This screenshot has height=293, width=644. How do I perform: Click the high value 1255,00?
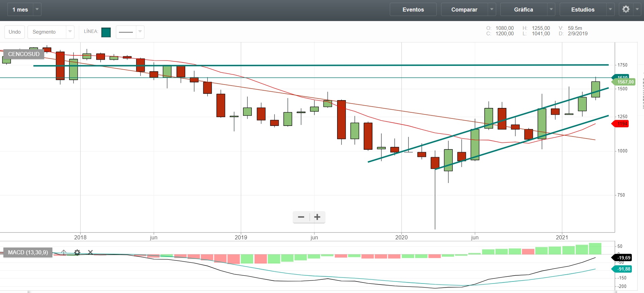point(541,28)
